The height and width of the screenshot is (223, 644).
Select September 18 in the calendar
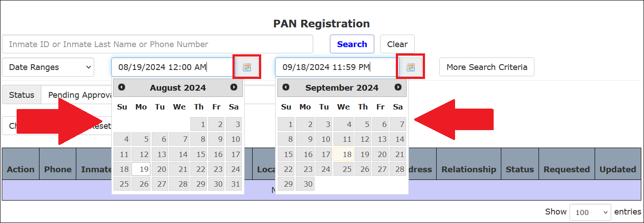point(343,154)
